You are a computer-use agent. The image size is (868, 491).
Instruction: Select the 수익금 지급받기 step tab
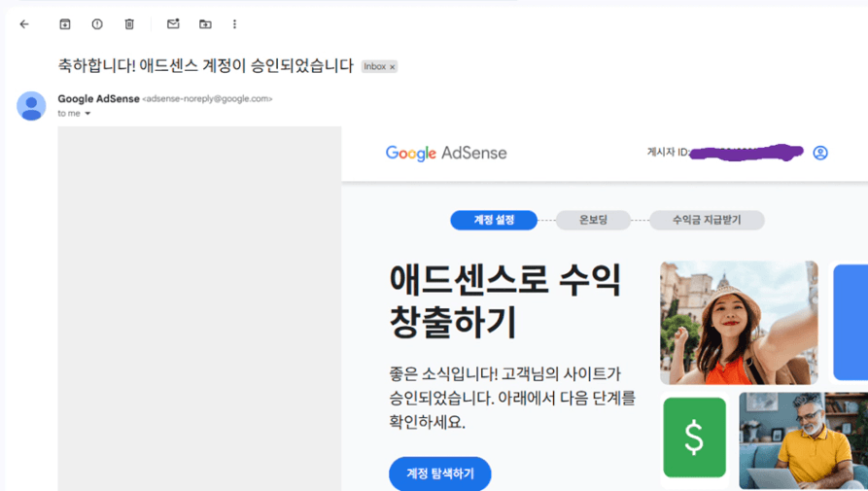coord(707,221)
